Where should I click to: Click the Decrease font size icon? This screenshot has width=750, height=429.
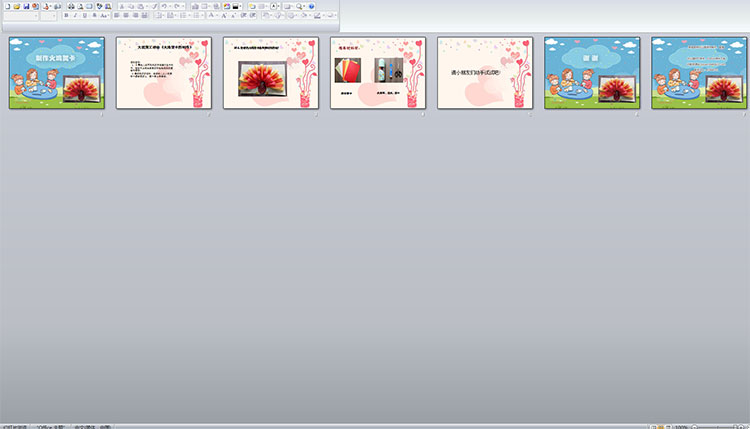point(233,16)
